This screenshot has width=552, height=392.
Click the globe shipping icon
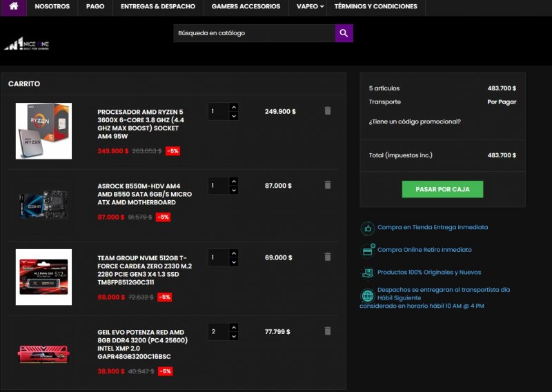[368, 295]
